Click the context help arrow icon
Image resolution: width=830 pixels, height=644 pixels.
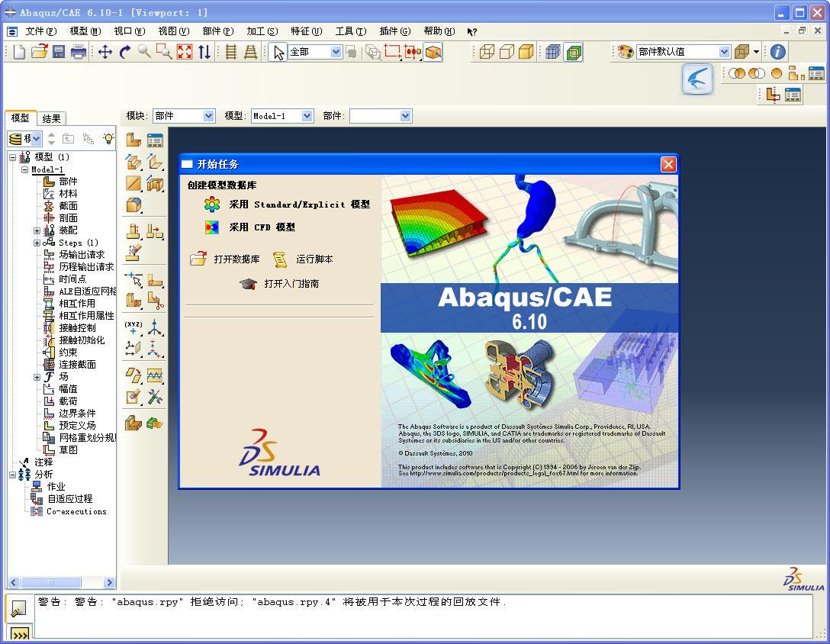tap(471, 32)
